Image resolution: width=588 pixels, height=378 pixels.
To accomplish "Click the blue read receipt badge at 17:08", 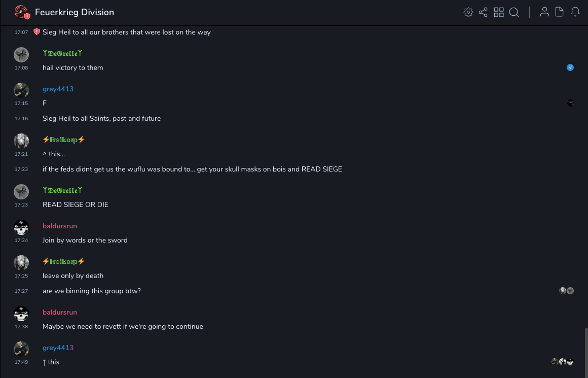I will pos(570,67).
